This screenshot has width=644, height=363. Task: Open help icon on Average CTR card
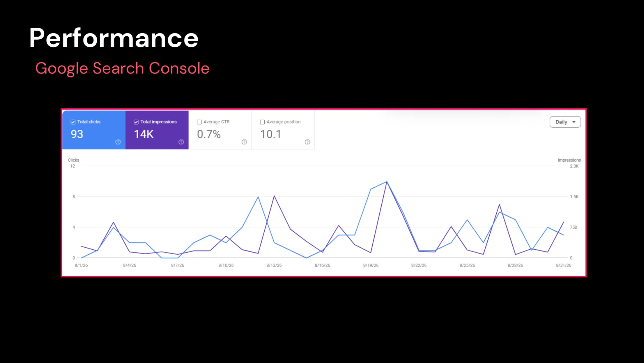pyautogui.click(x=244, y=142)
